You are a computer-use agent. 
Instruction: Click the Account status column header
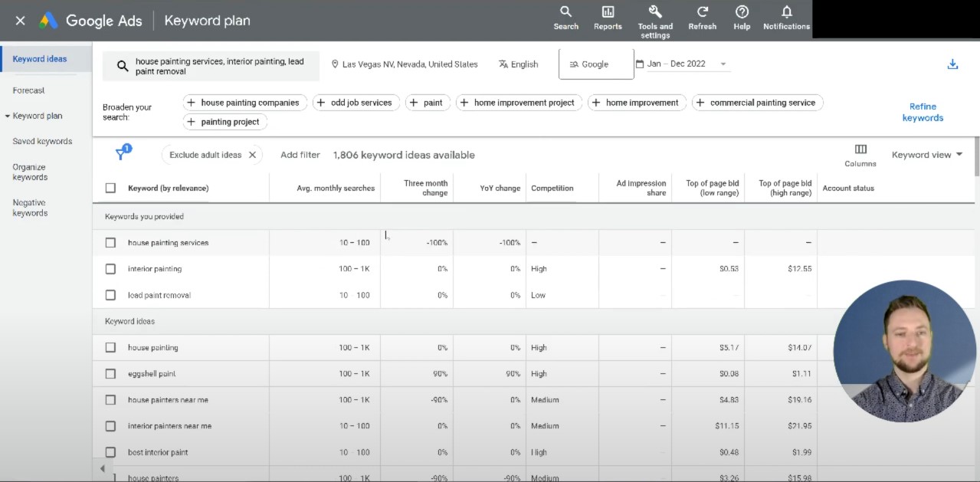click(x=848, y=188)
